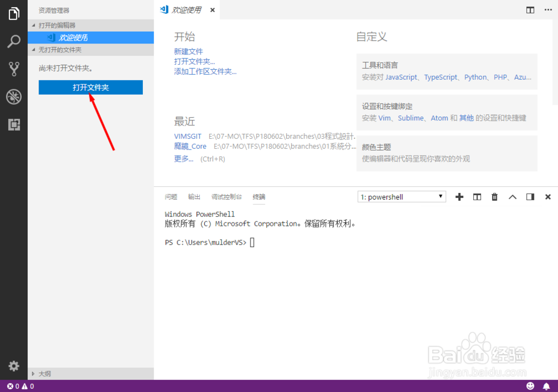This screenshot has width=558, height=392.
Task: Kill the terminal with the trash icon
Action: click(494, 196)
